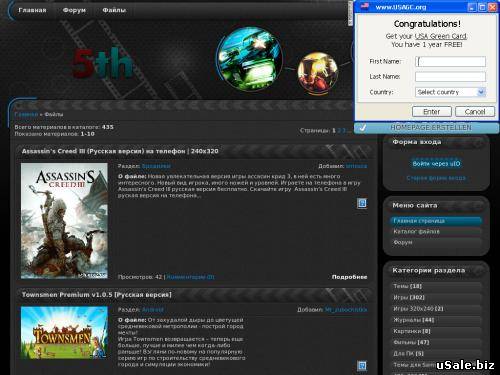
Task: Click the Cancel button in the popup
Action: pos(475,112)
